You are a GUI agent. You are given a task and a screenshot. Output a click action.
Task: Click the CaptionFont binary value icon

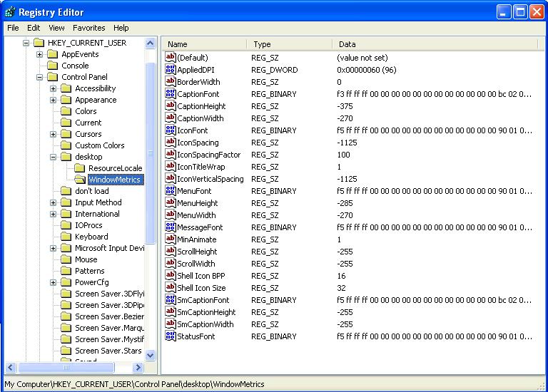(x=171, y=93)
